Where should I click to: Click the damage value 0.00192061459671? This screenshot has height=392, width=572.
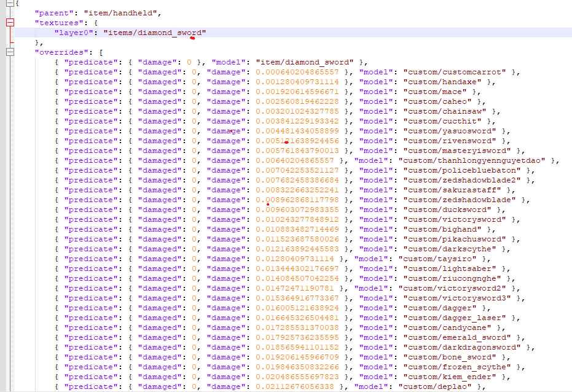click(x=297, y=92)
